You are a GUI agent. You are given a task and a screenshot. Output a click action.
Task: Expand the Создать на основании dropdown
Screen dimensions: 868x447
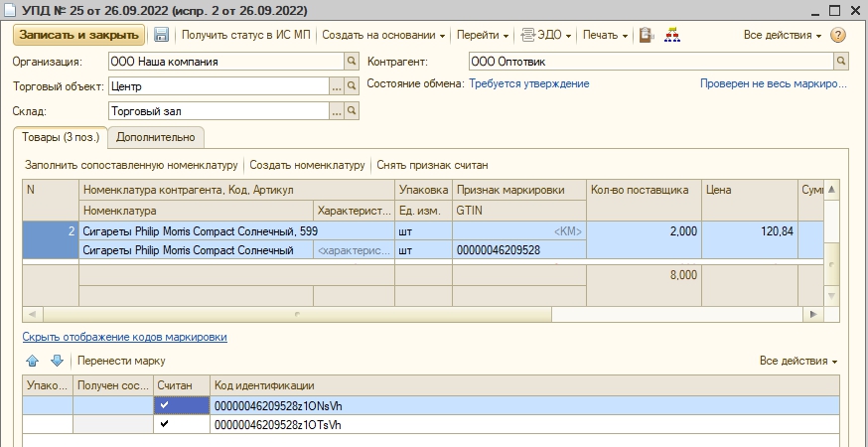point(383,36)
